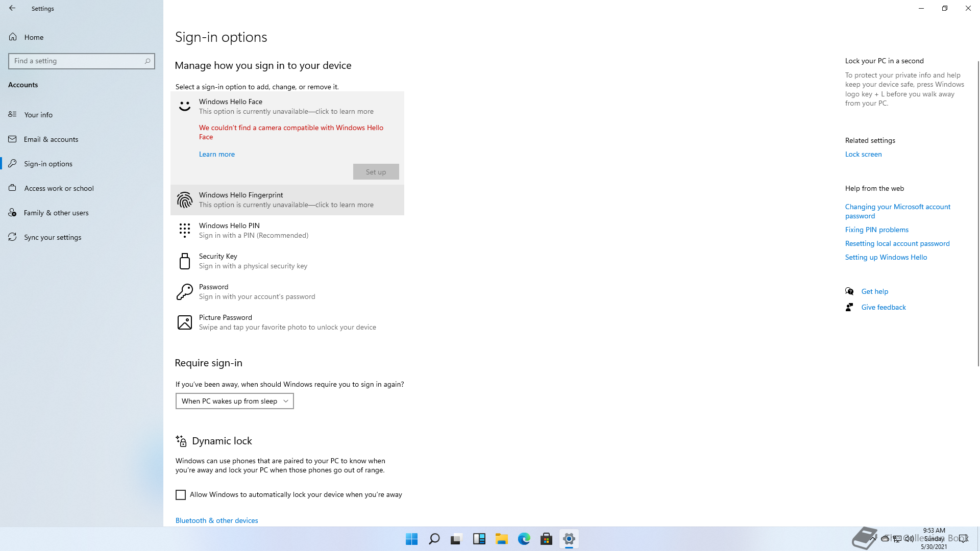Open Microsoft Store from taskbar
980x551 pixels.
pyautogui.click(x=546, y=539)
